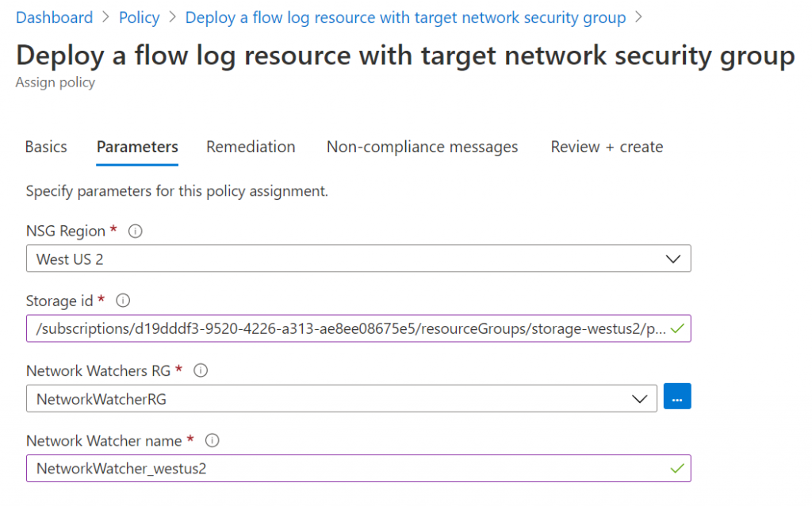Open the Review + create tab
The image size is (812, 506).
607,147
